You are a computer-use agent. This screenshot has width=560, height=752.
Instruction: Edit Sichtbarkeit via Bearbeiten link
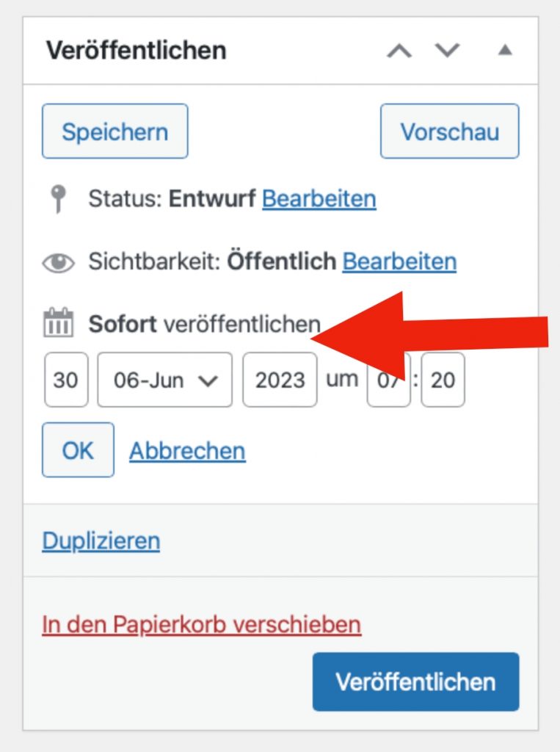399,261
